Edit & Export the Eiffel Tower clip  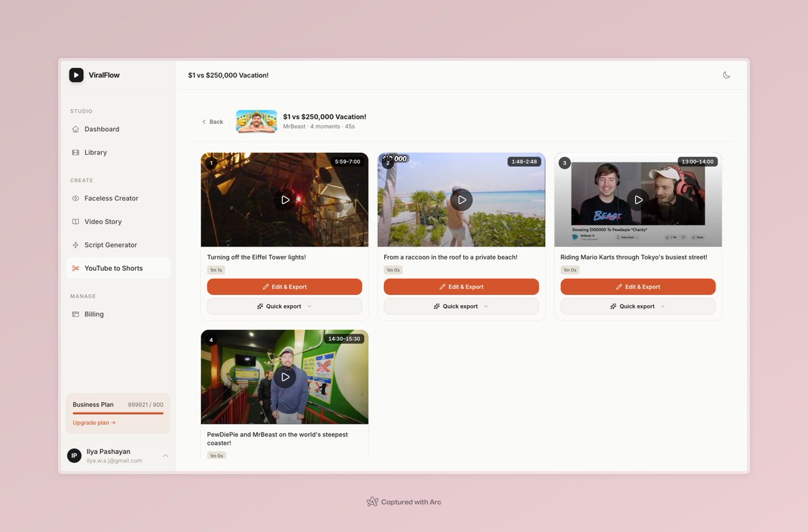284,287
